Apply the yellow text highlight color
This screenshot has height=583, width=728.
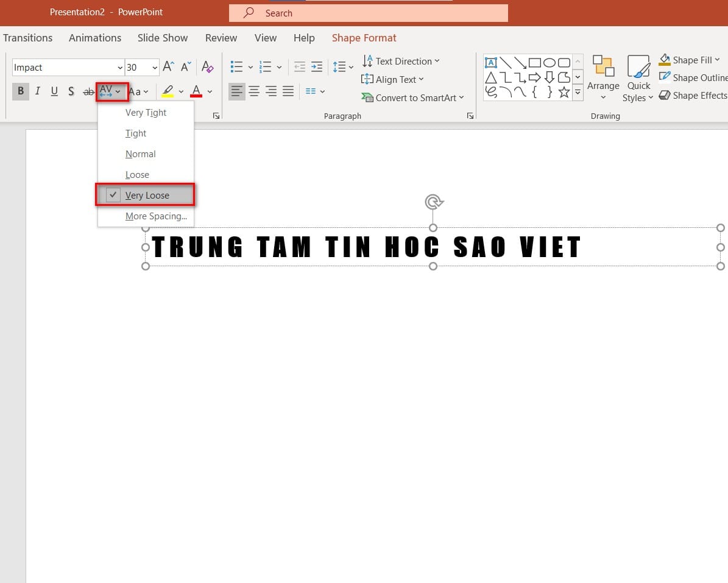pos(168,91)
